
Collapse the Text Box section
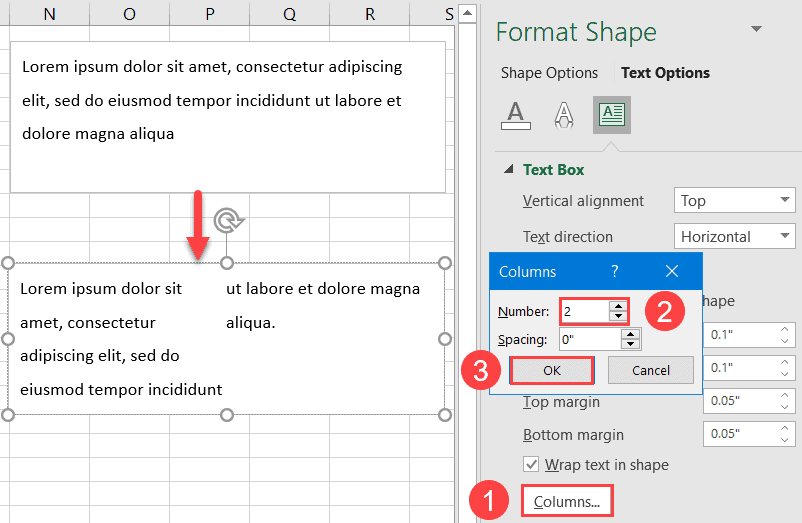(x=510, y=170)
